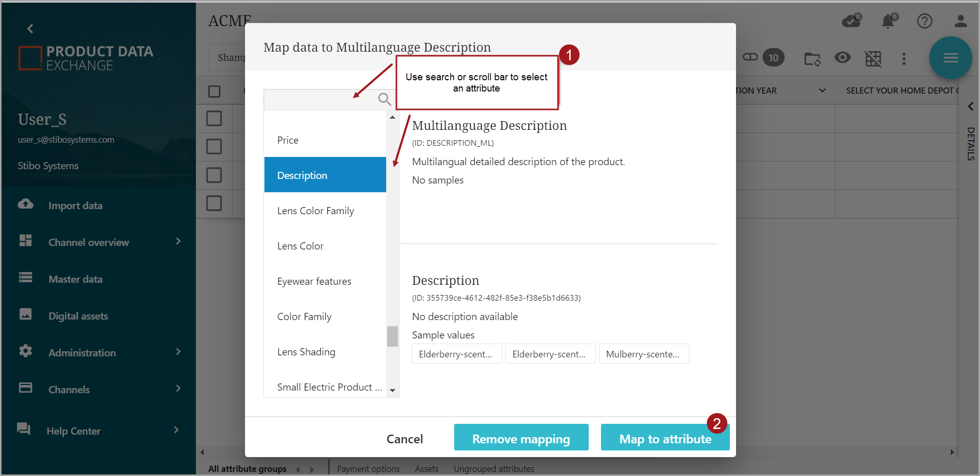Click the teal hamburger menu button
This screenshot has width=980, height=476.
click(x=950, y=58)
